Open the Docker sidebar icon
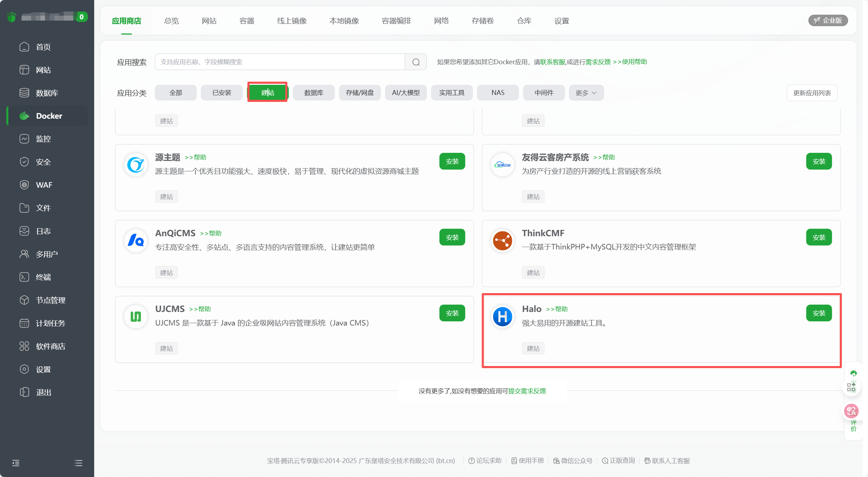Screen dimensions: 868x477 pyautogui.click(x=24, y=116)
